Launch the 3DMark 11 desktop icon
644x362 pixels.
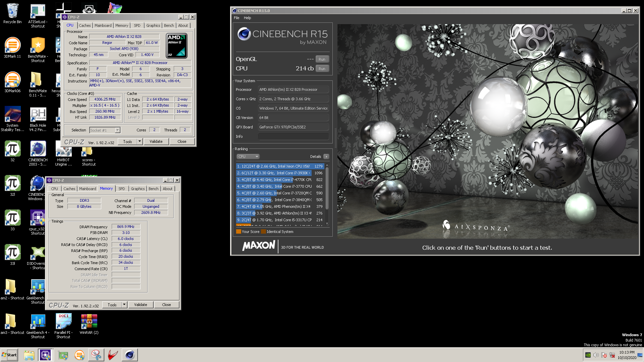[12, 48]
